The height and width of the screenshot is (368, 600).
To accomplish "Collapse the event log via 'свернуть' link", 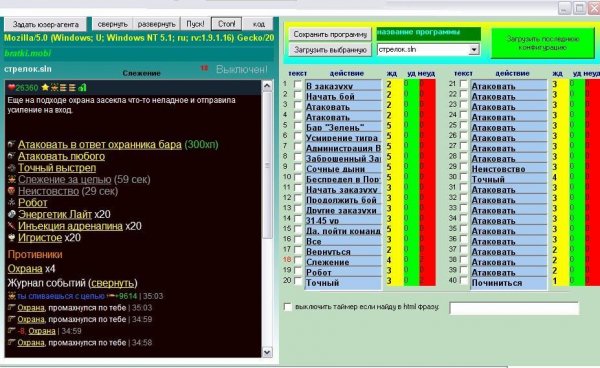I will click(x=113, y=283).
